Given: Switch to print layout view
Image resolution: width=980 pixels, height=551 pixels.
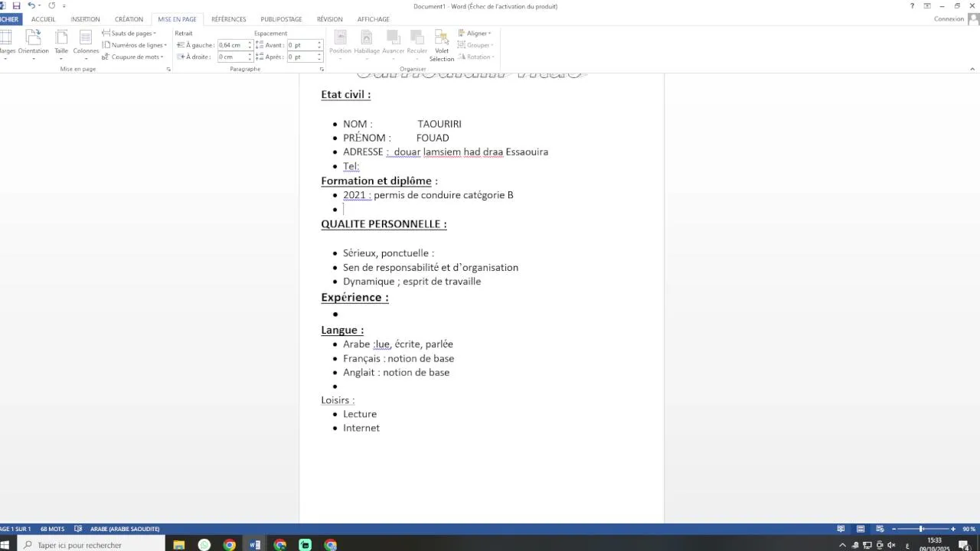Looking at the screenshot, I should 861,529.
